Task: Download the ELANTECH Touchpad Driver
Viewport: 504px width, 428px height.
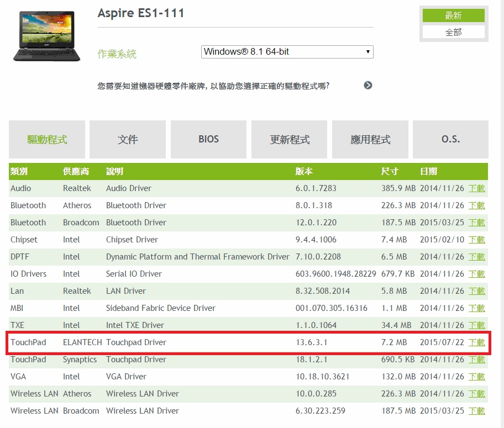Action: point(476,342)
